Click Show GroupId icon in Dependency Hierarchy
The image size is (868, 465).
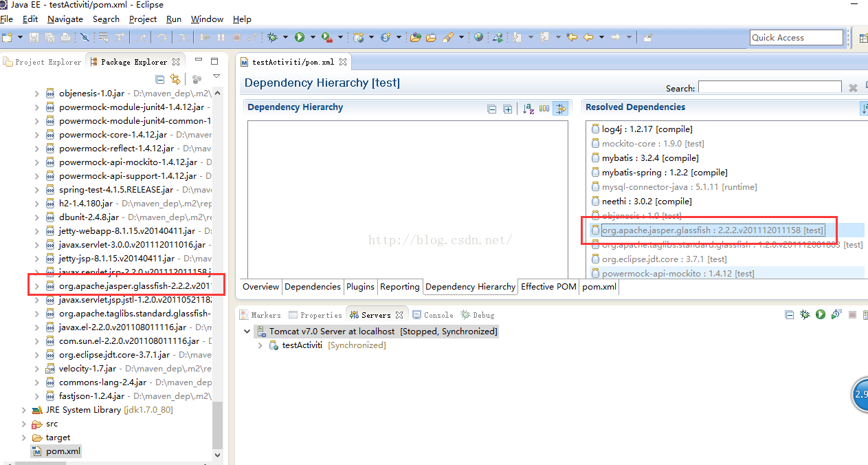(544, 109)
